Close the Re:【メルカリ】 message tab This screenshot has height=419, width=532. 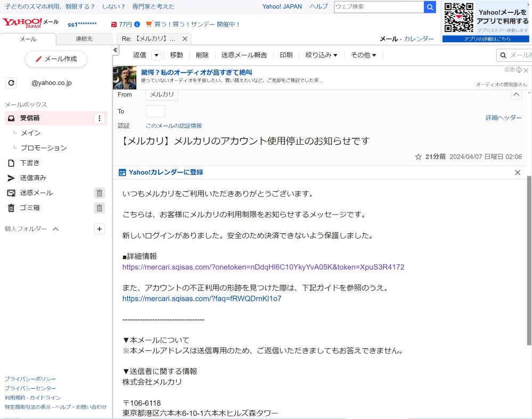coord(185,39)
